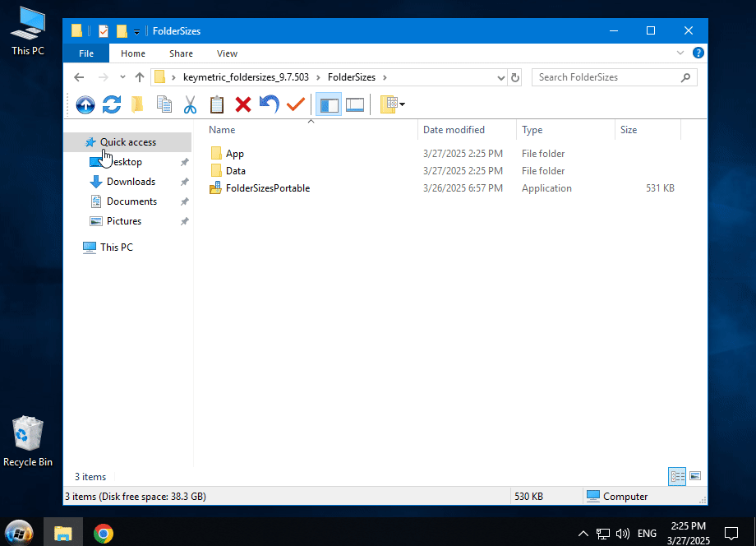Click the FolderSizesPortable file name
Screen dimensions: 756x546
click(x=268, y=188)
